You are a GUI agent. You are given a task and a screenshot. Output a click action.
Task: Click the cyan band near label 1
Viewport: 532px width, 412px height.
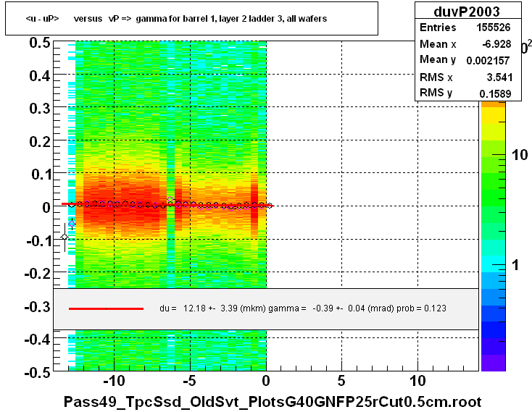pos(493,264)
